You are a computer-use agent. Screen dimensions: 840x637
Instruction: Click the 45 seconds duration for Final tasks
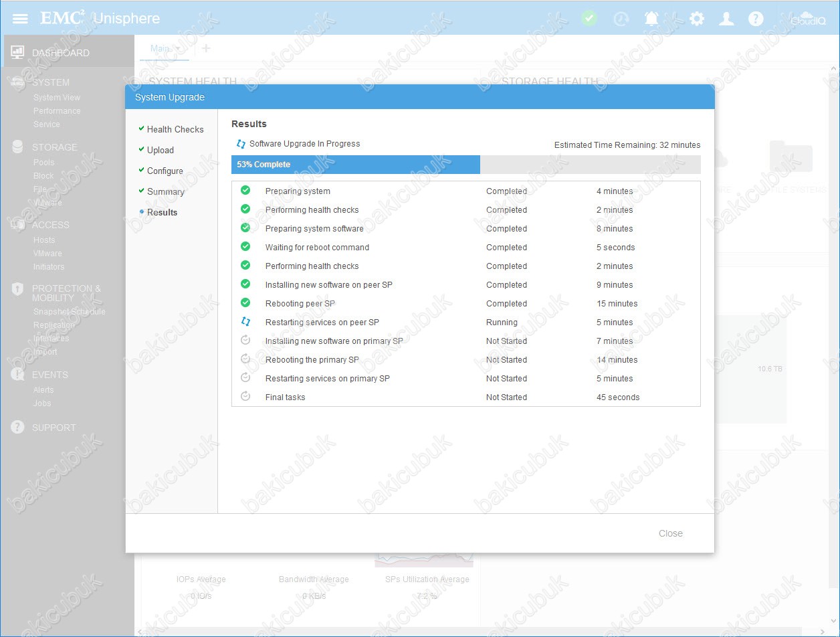pos(618,397)
